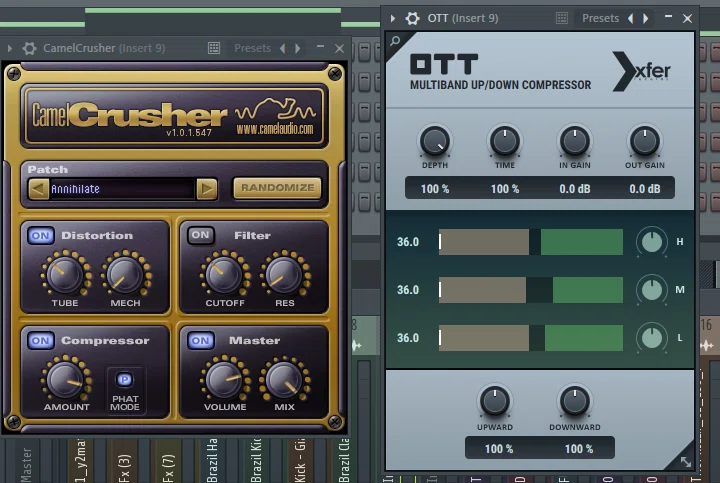720x483 pixels.
Task: Click the Upward 100 % value
Action: 499,449
